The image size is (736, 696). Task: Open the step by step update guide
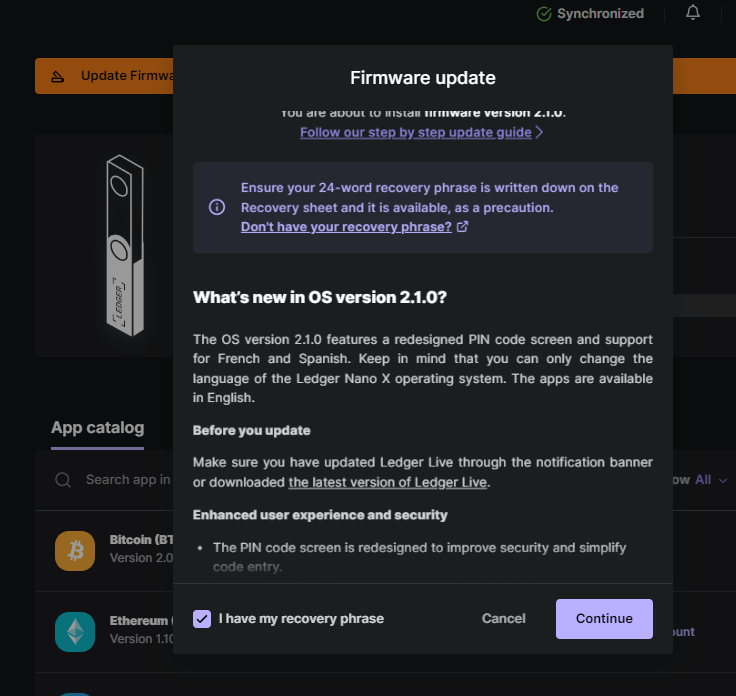coord(415,132)
